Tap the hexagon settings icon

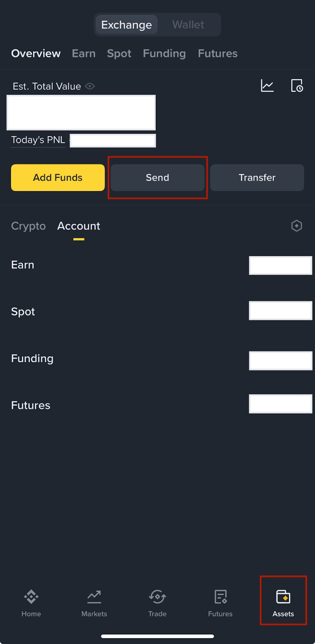296,226
